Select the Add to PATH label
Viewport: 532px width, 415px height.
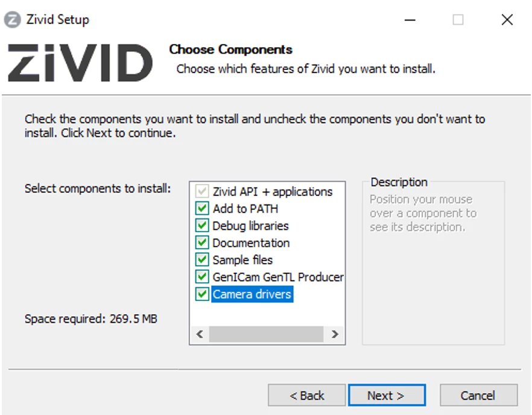pyautogui.click(x=245, y=209)
